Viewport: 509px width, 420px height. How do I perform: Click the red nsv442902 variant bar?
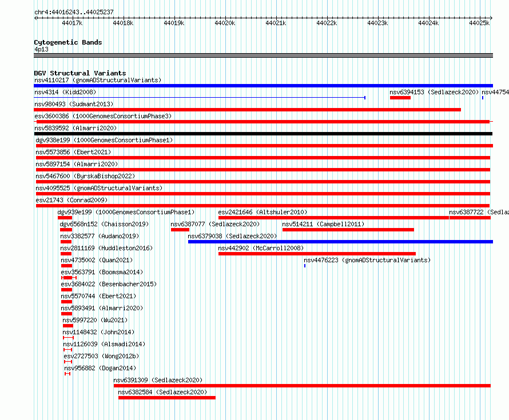317,254
